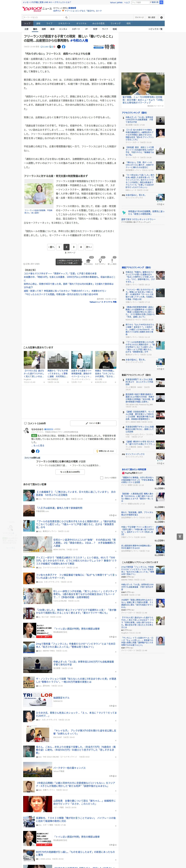Click 記事に関する報告 report link
Screen dimensions: 186x868
[32, 264]
